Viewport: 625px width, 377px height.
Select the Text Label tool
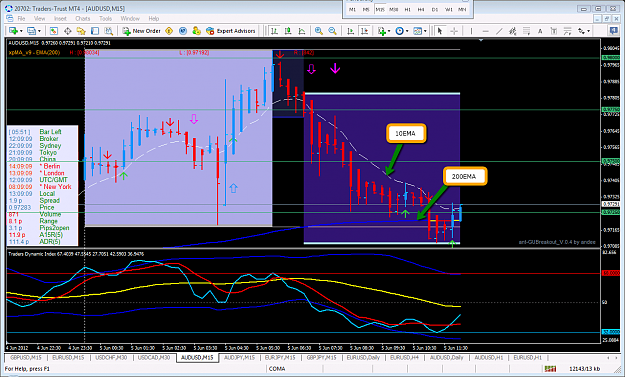click(x=553, y=31)
